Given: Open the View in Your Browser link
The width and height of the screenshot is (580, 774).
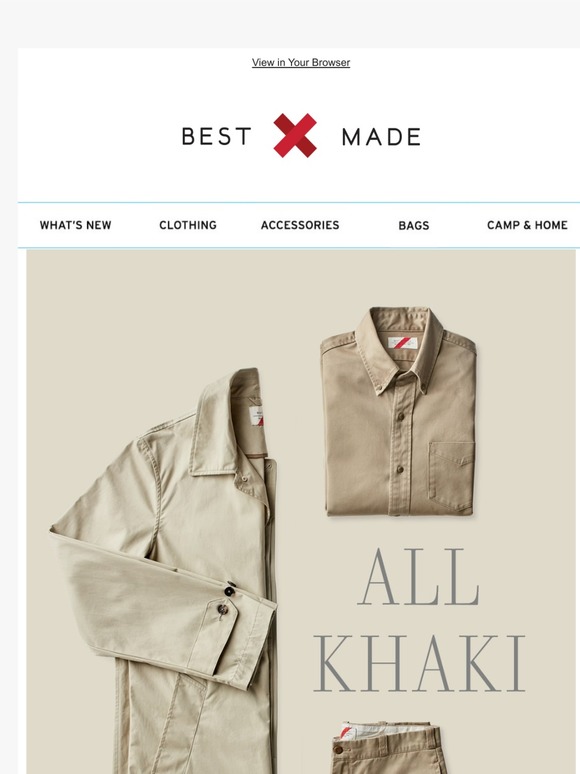Looking at the screenshot, I should click(x=301, y=63).
